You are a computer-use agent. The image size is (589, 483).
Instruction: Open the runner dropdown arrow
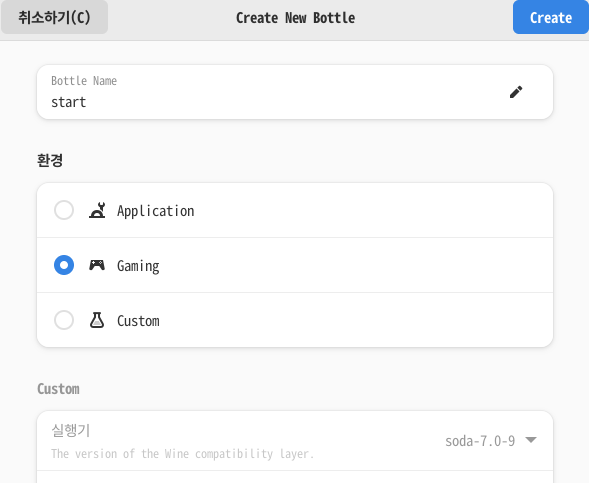coord(531,440)
